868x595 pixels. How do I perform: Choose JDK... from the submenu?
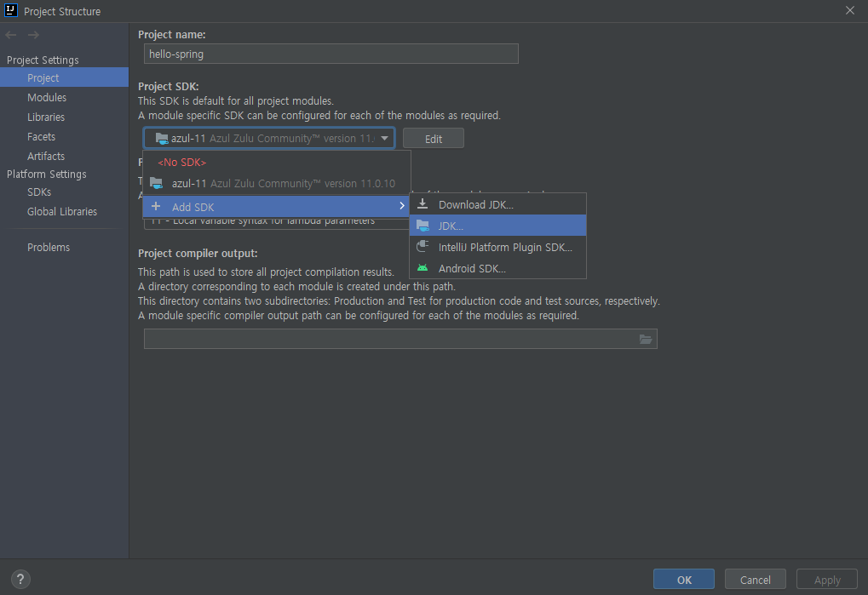(497, 226)
